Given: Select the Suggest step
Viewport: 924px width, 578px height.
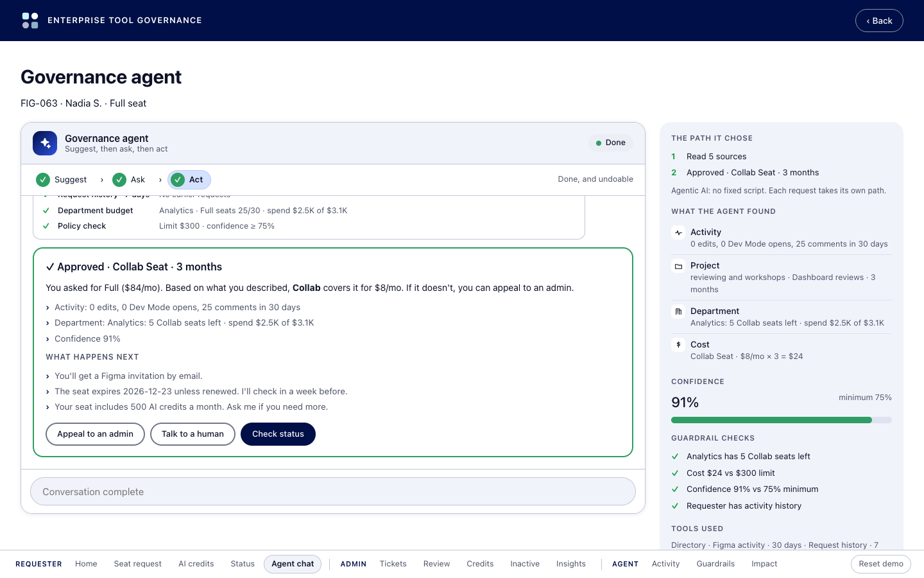Looking at the screenshot, I should [62, 180].
